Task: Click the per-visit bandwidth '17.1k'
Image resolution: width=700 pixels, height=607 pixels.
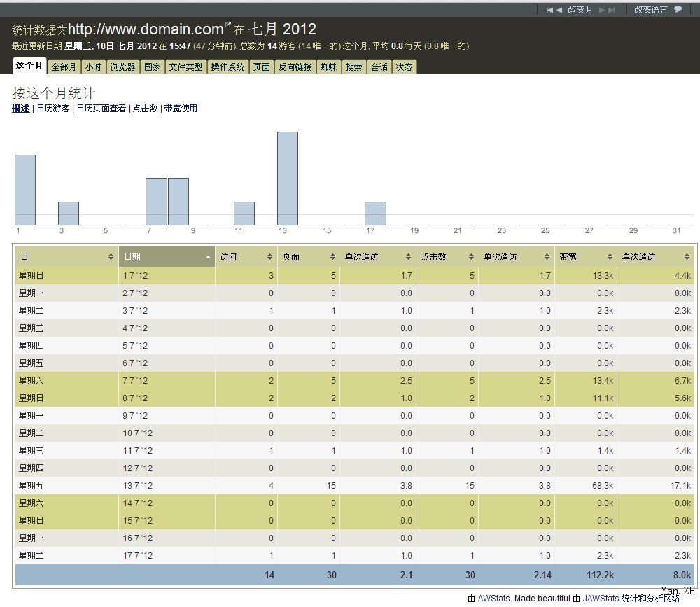Action: (x=681, y=485)
